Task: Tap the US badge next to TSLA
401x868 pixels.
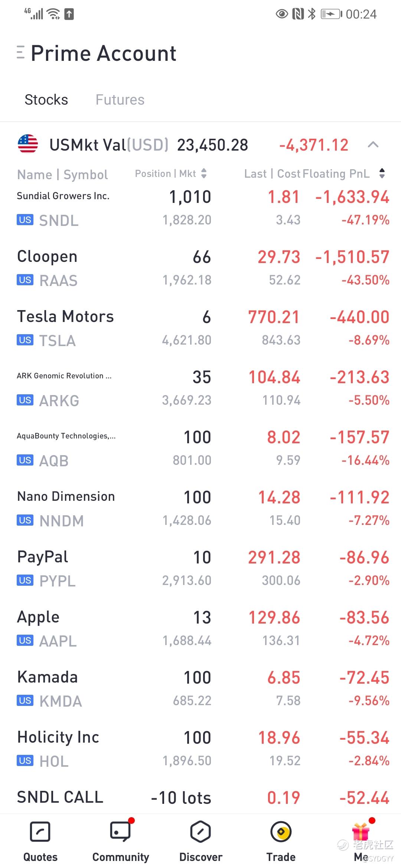Action: pos(25,340)
